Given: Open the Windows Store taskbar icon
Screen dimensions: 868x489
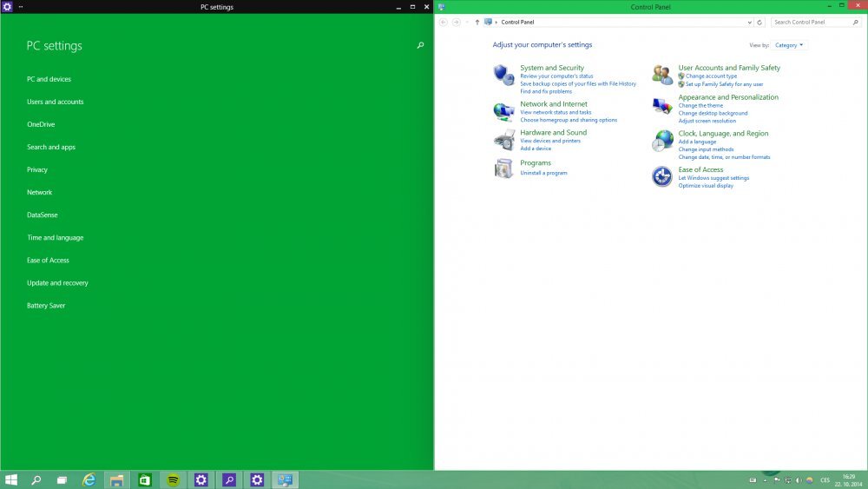Looking at the screenshot, I should pyautogui.click(x=145, y=479).
